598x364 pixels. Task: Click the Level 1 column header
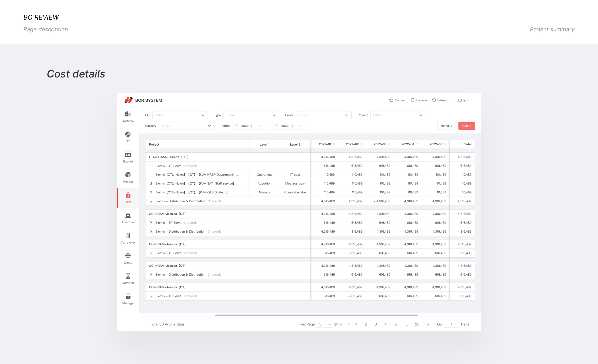click(x=264, y=144)
